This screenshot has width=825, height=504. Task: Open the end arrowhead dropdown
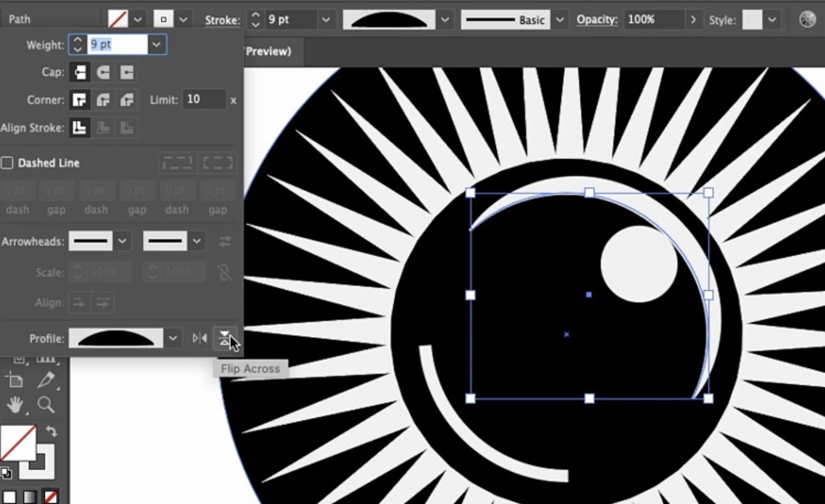(196, 241)
